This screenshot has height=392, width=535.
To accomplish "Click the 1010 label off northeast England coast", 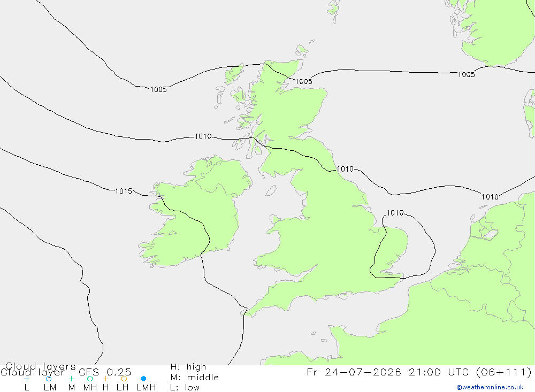I will point(345,169).
